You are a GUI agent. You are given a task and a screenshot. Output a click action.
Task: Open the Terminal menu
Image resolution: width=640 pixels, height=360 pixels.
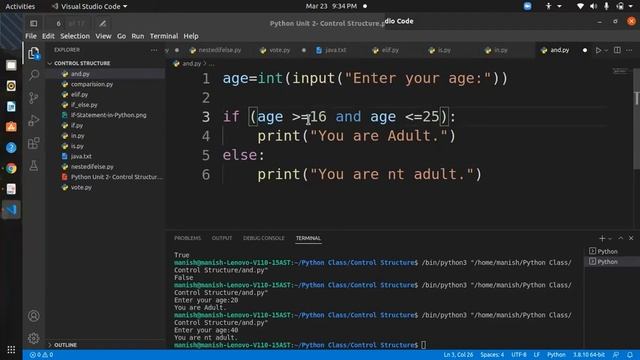(164, 36)
